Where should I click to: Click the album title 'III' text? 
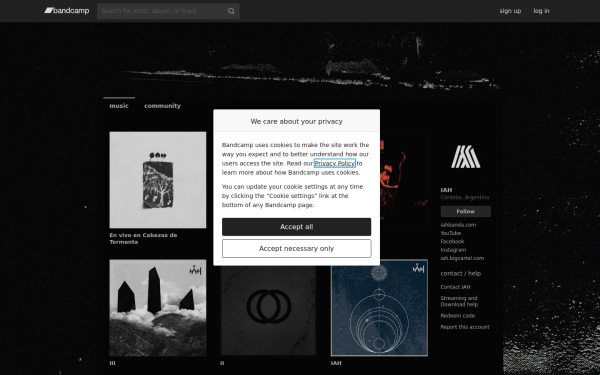(112, 363)
